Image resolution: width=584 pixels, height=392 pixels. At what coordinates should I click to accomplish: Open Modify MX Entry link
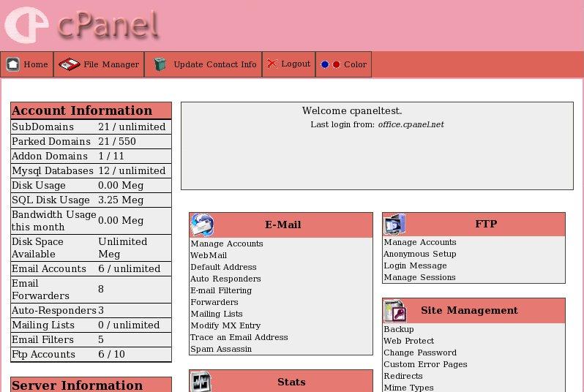[x=225, y=325]
